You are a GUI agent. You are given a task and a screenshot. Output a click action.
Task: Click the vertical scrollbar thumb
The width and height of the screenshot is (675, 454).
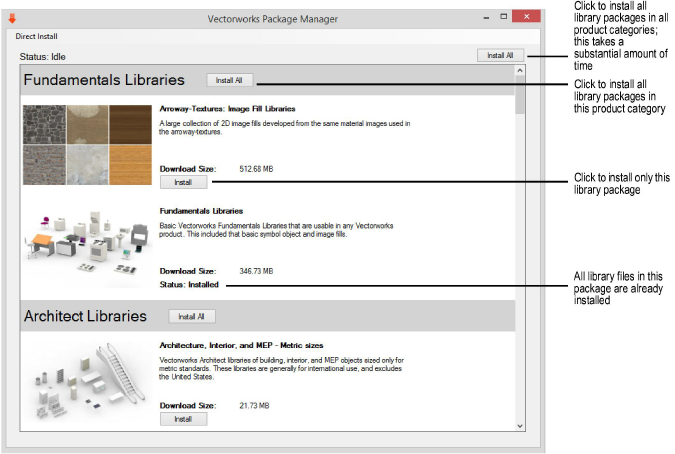[x=520, y=95]
